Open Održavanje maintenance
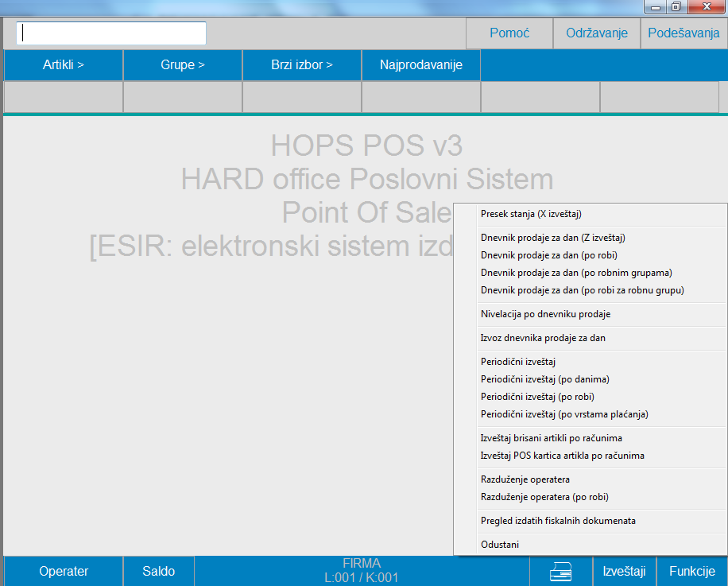This screenshot has width=728, height=586. pos(597,33)
